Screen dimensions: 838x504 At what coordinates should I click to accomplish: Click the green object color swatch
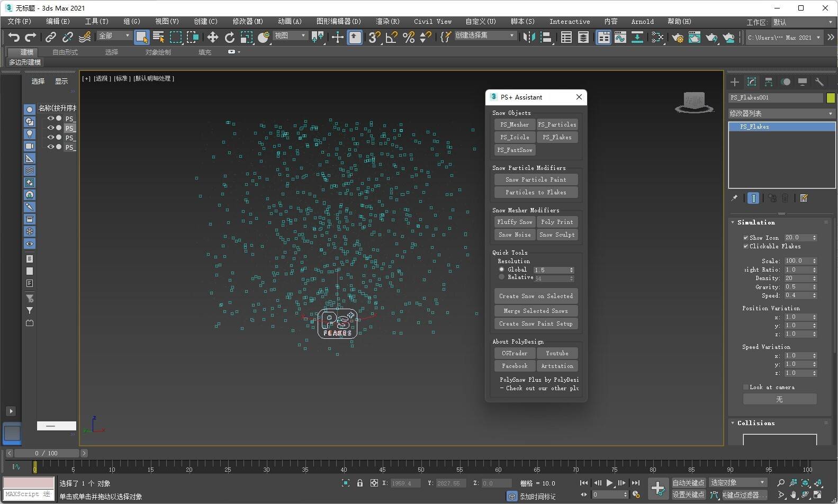pos(831,97)
